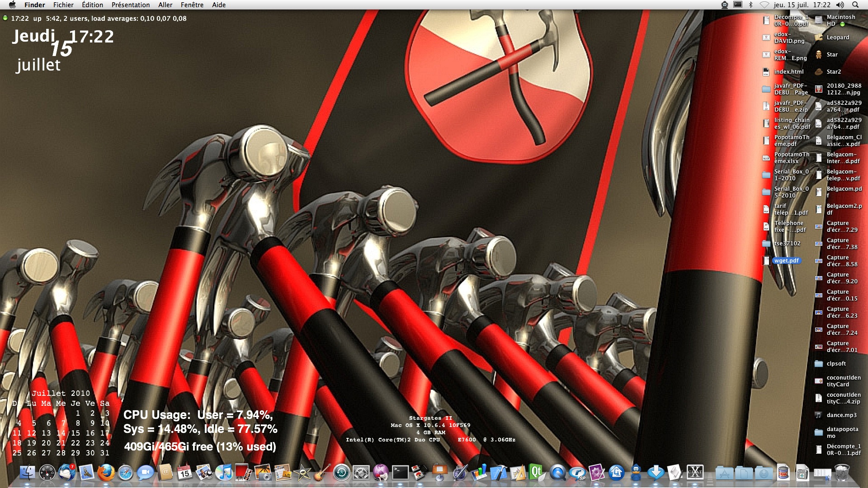Open Address Book in the dock
The height and width of the screenshot is (488, 868).
click(x=165, y=473)
